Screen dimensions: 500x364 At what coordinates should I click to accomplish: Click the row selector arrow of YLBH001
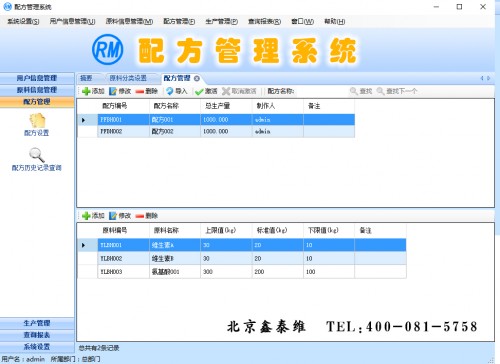(x=87, y=245)
